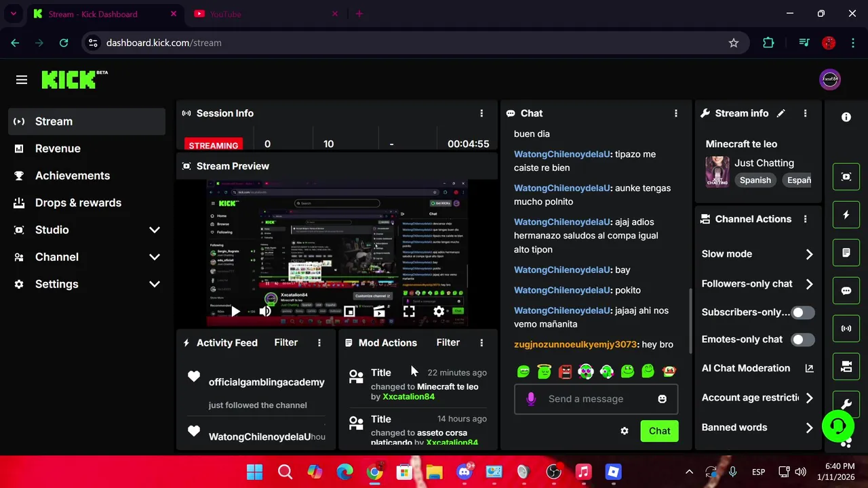Open Channel Actions three-dot menu
The height and width of the screenshot is (488, 868).
[x=805, y=219]
